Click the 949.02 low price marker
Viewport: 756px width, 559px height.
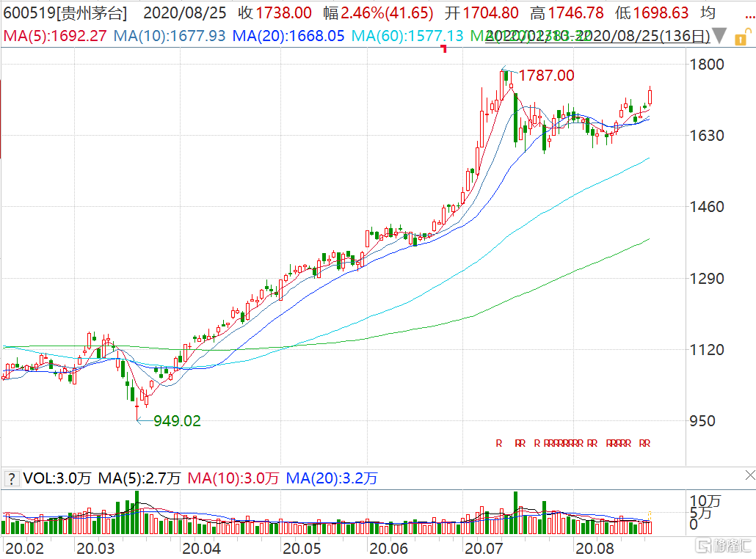[x=177, y=420]
